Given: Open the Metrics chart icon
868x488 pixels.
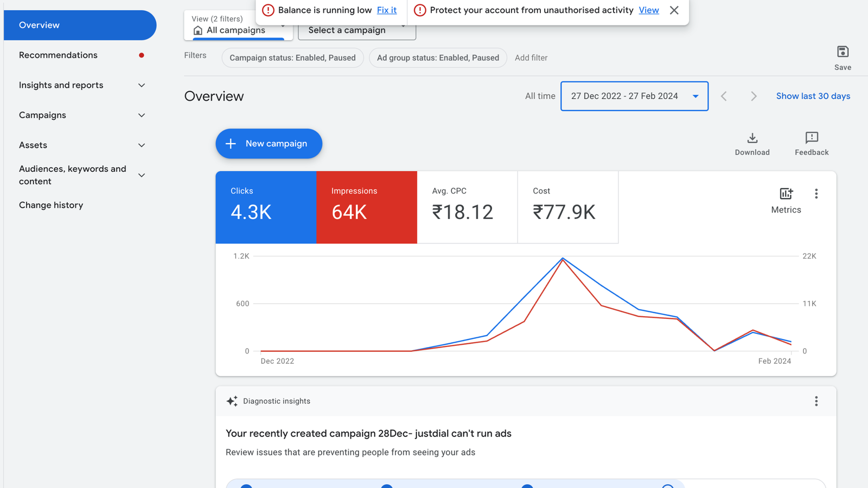Looking at the screenshot, I should point(786,194).
